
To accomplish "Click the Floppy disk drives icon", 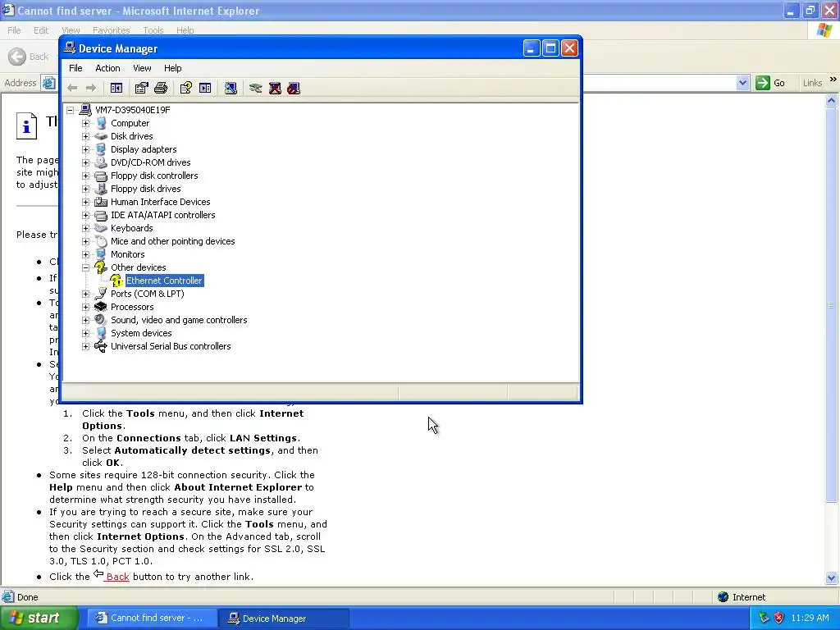I will (x=101, y=189).
